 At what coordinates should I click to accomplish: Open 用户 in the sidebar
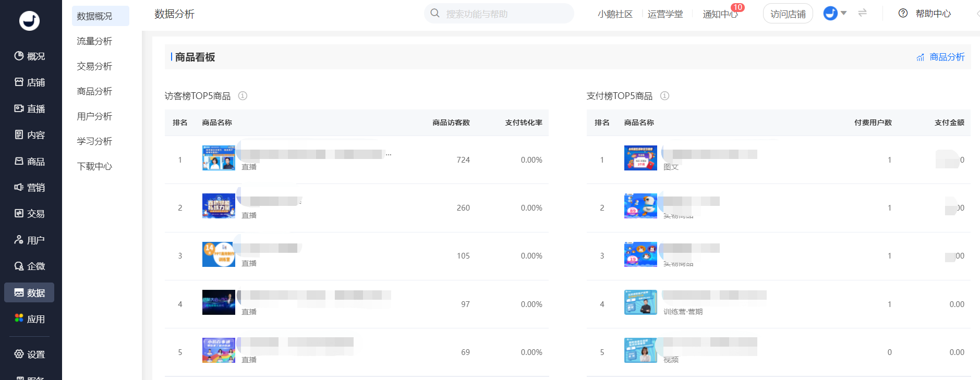[29, 240]
